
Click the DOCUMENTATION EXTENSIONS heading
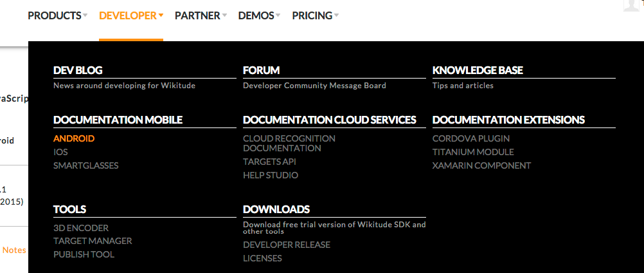(508, 120)
